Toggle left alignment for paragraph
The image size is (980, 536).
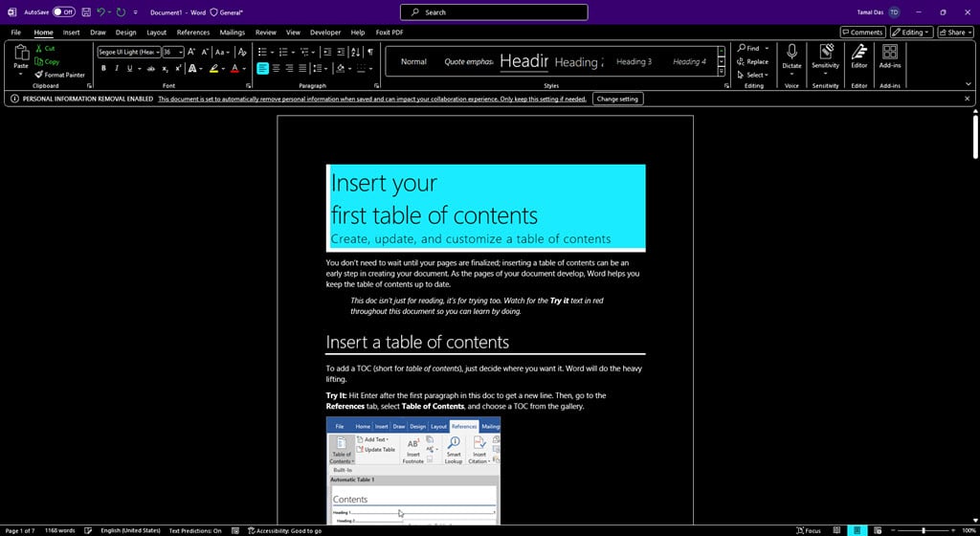[x=262, y=69]
